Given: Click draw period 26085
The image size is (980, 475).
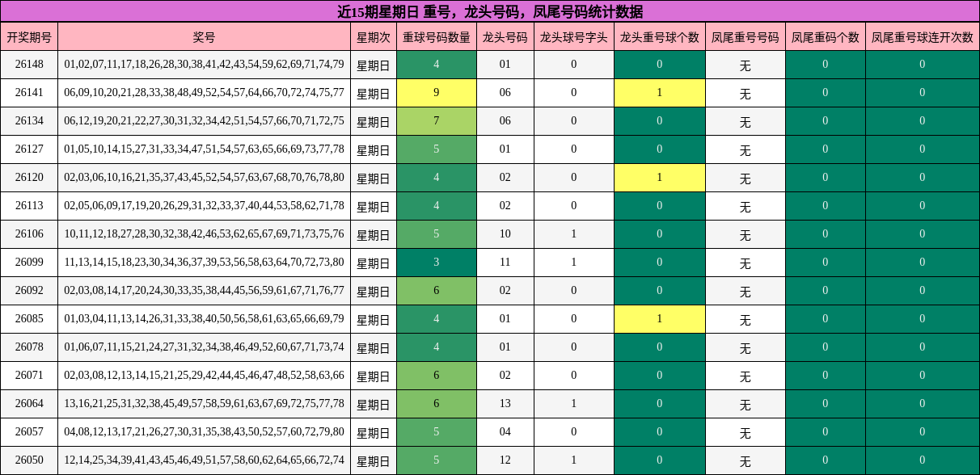Looking at the screenshot, I should 29,319.
